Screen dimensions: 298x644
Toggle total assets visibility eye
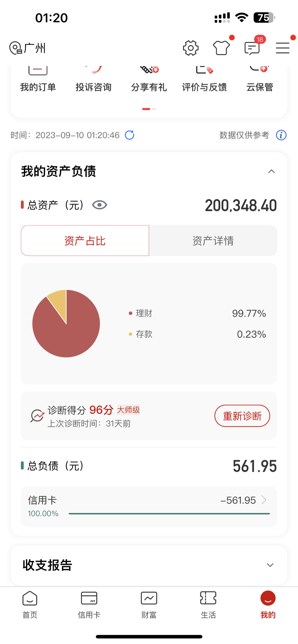(x=99, y=205)
